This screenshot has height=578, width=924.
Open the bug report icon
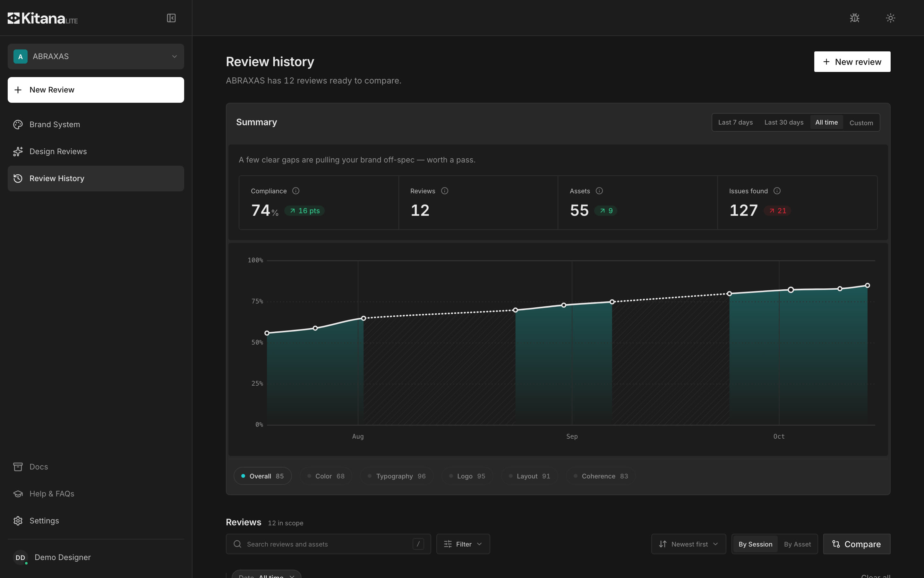click(x=854, y=18)
